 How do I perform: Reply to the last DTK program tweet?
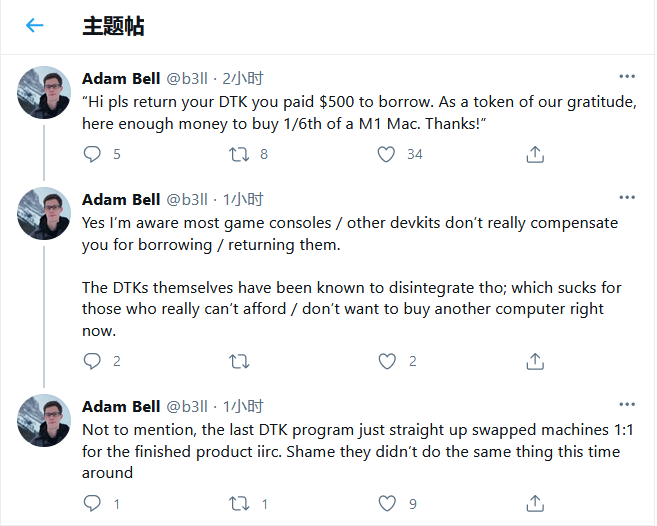pos(92,504)
